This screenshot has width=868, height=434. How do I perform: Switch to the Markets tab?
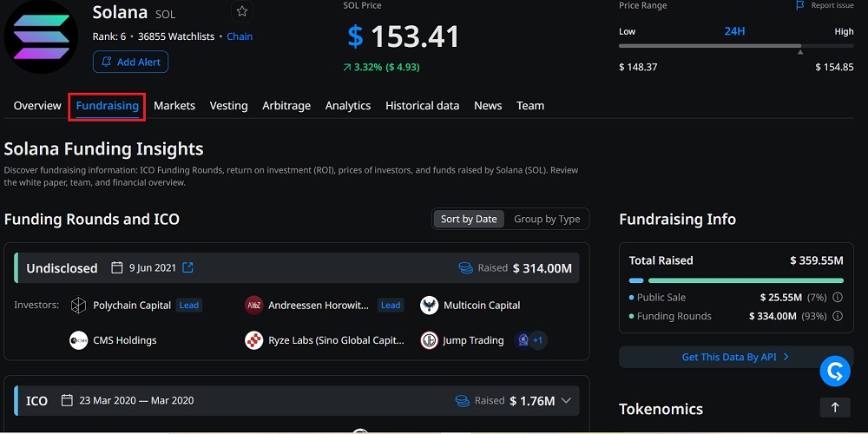tap(174, 106)
